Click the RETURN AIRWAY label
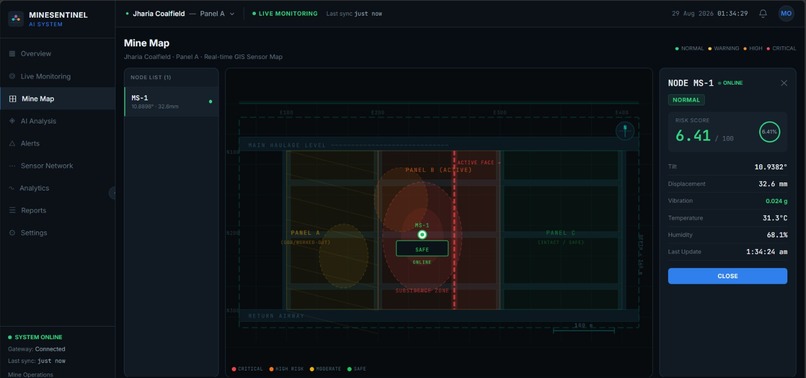The width and height of the screenshot is (806, 378). coord(276,316)
